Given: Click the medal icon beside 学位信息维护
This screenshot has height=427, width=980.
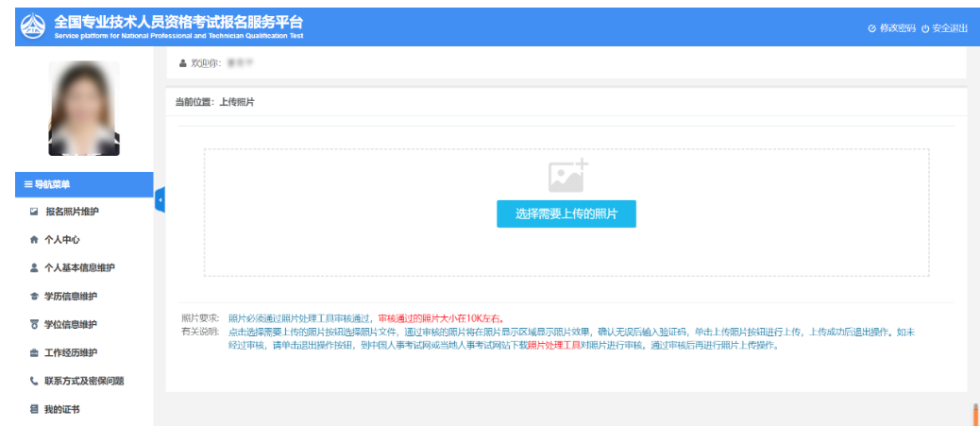Looking at the screenshot, I should click(34, 324).
